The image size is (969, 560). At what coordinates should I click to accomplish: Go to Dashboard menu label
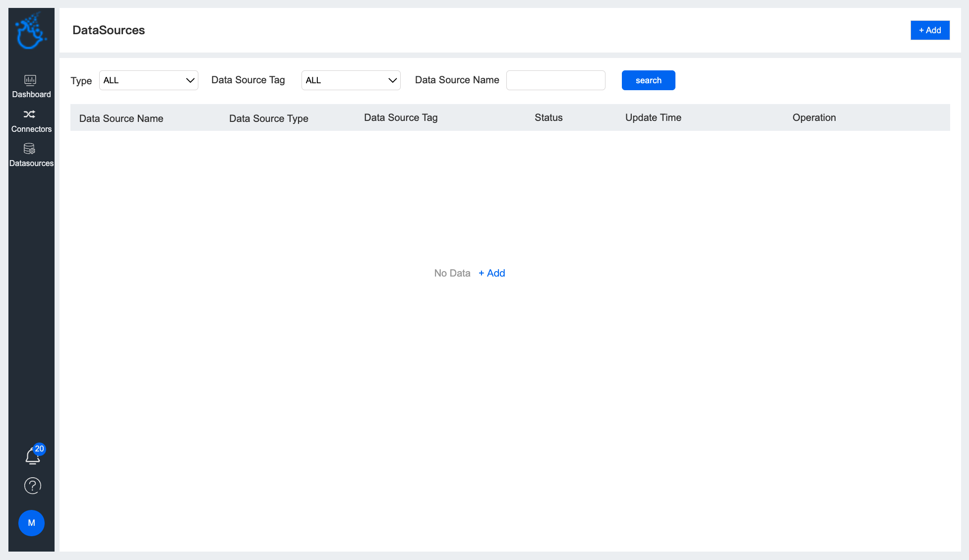coord(31,94)
